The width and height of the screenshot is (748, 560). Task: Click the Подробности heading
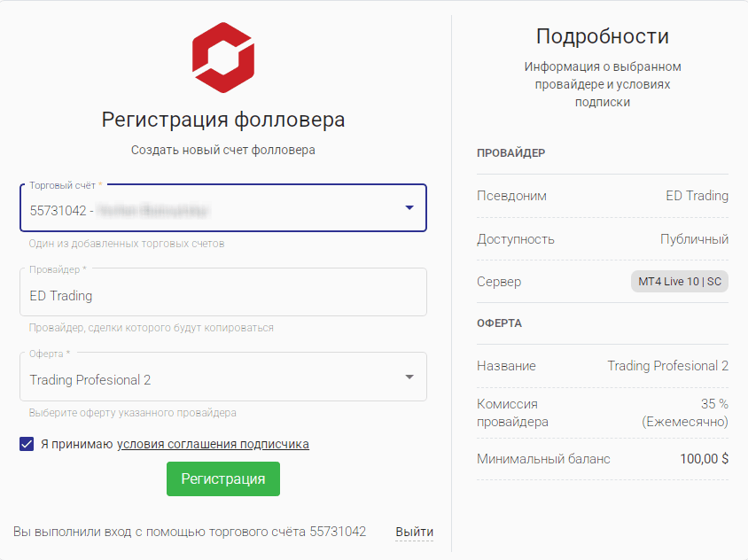click(x=603, y=36)
